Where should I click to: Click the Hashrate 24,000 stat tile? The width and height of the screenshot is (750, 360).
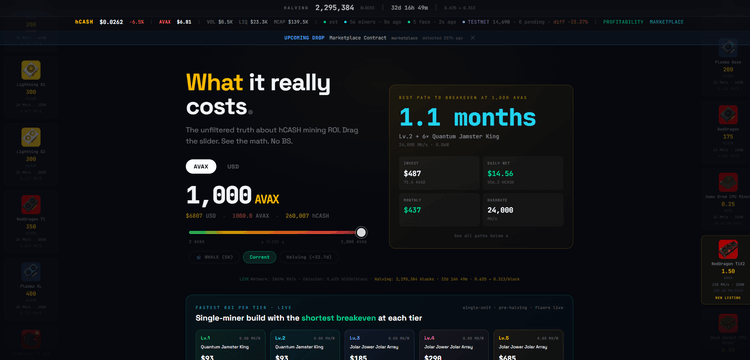[523, 210]
